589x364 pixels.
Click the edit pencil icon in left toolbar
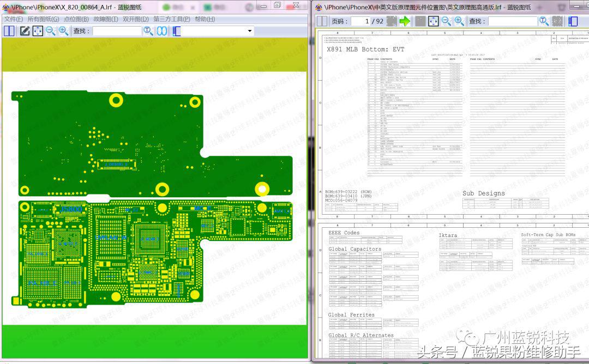point(25,31)
